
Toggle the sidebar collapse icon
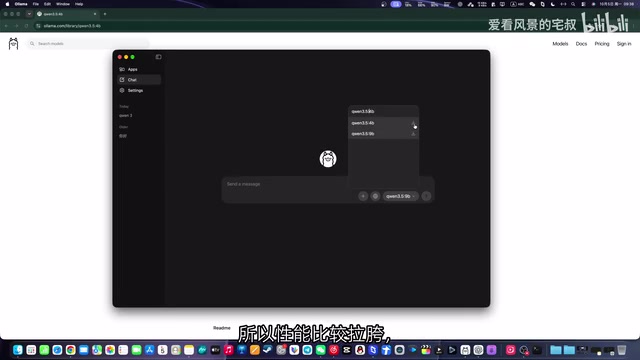(158, 57)
